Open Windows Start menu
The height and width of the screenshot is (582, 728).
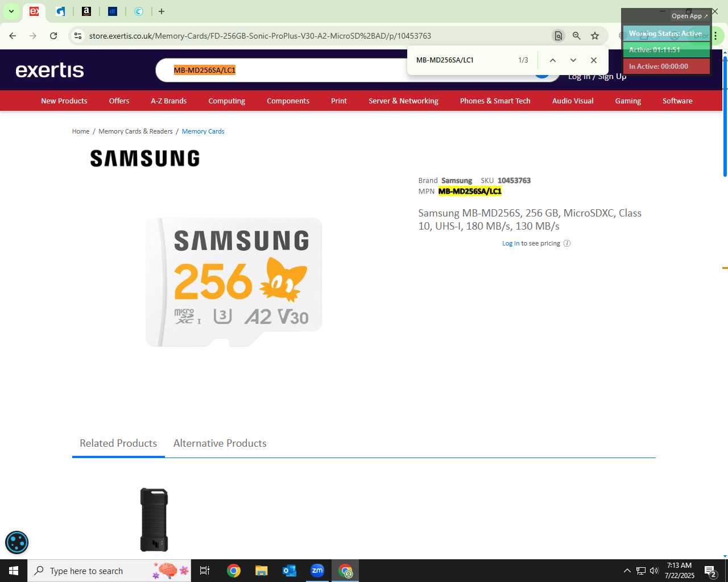14,571
